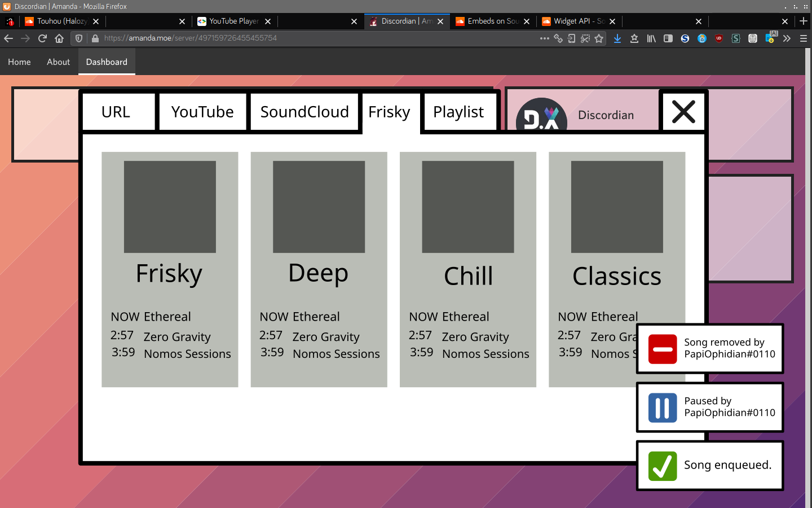Image resolution: width=812 pixels, height=508 pixels.
Task: Click the green checkmark song enqueued icon
Action: pos(662,466)
